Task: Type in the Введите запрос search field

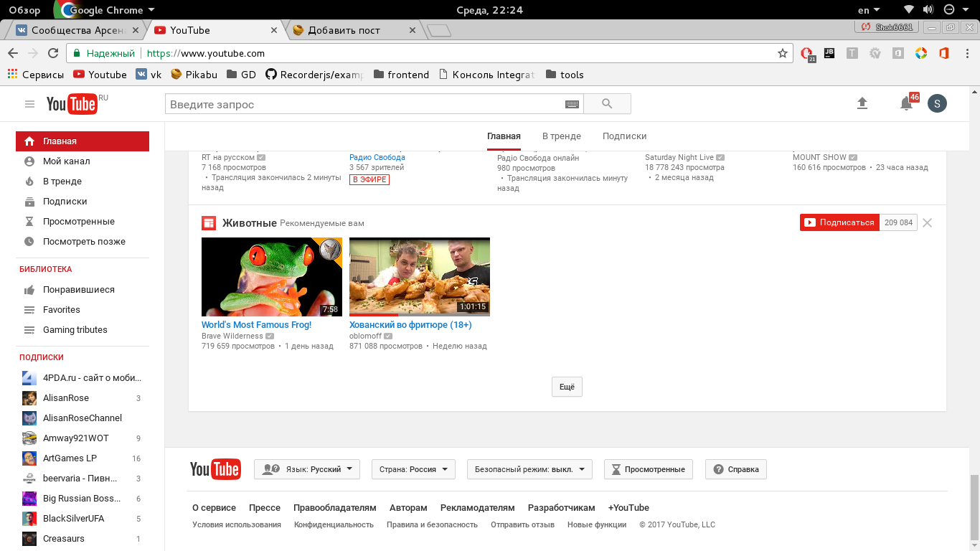Action: click(x=364, y=104)
